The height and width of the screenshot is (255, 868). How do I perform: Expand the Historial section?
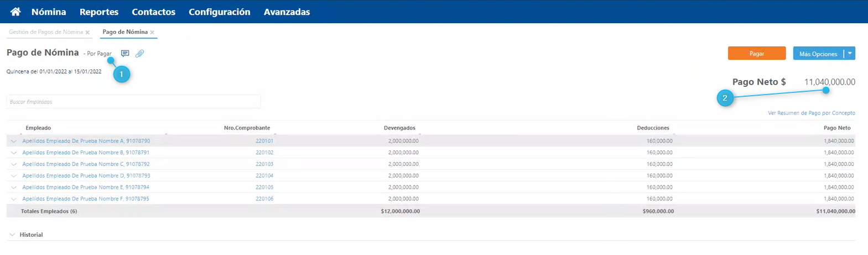12,235
